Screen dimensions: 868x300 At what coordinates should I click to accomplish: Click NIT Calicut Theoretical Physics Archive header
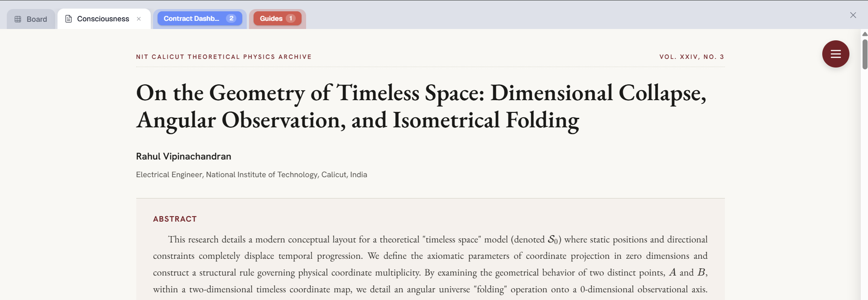pos(224,57)
